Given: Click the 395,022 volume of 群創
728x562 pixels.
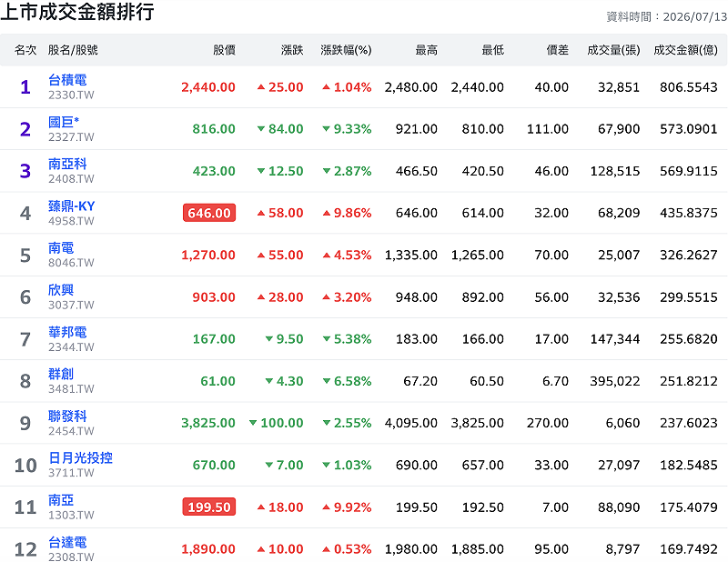Looking at the screenshot, I should 615,381.
